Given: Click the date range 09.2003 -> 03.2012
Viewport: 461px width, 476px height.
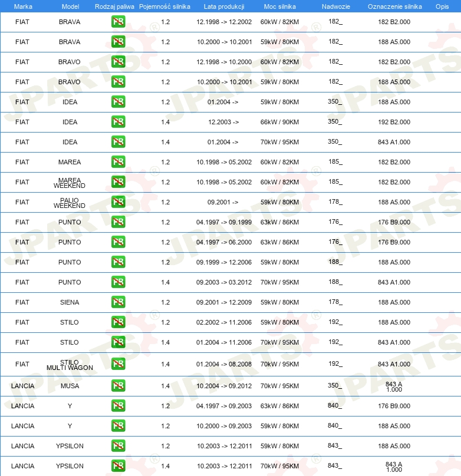Looking at the screenshot, I should pos(224,282).
